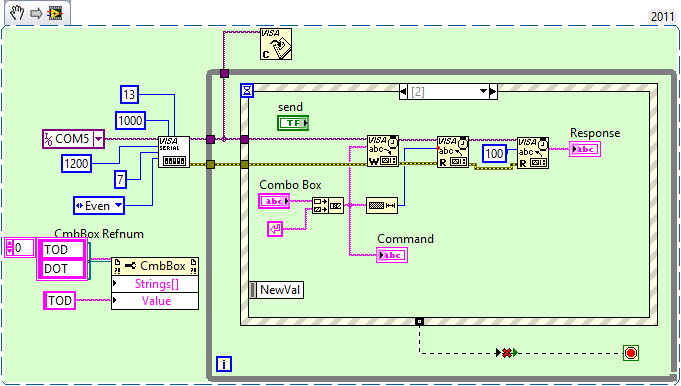Select the clear errors node on dashed wire

(506, 353)
